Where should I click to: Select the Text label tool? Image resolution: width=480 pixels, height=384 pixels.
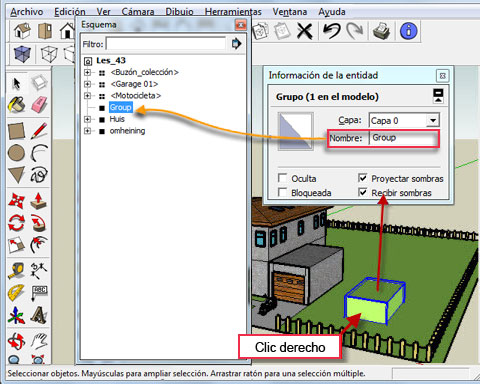tap(39, 292)
